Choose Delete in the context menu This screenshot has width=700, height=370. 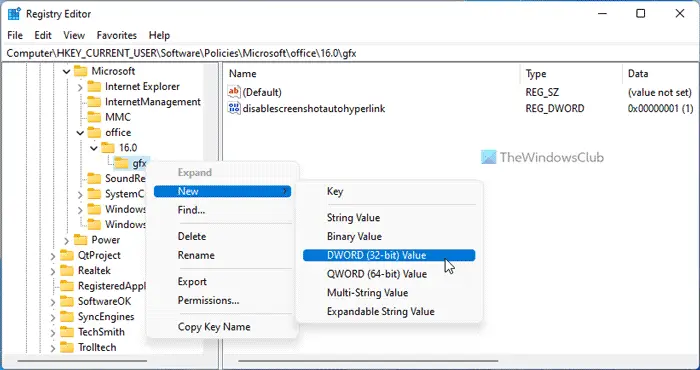pyautogui.click(x=222, y=237)
